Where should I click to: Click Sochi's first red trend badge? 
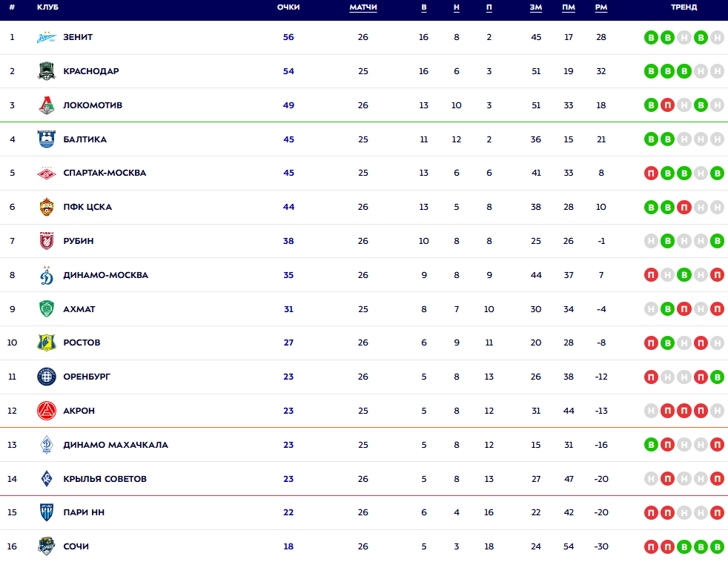point(652,546)
